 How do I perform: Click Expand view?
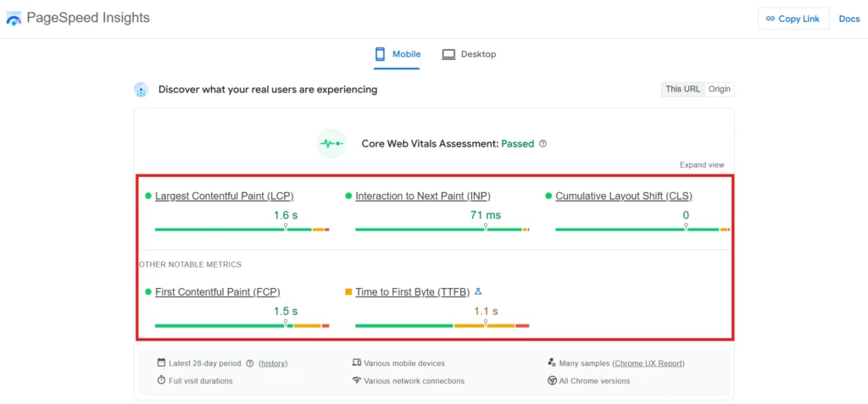702,165
